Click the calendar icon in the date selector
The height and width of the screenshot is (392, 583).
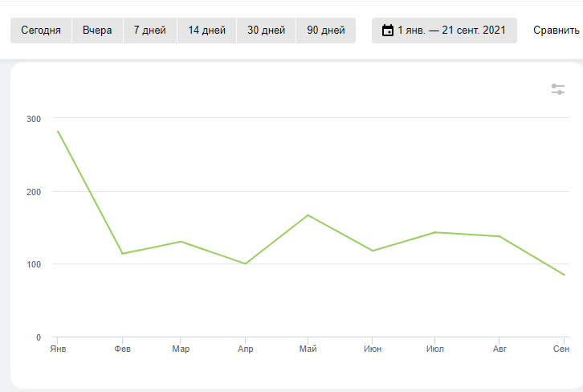[388, 31]
